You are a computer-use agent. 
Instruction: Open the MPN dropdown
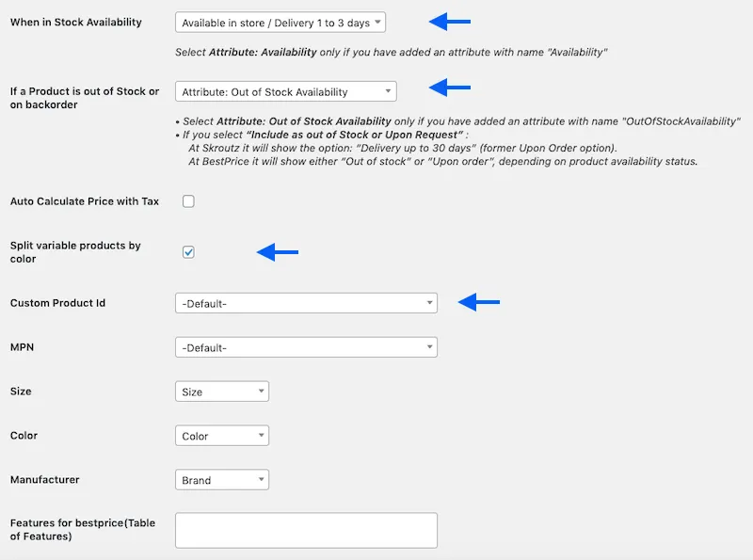point(307,347)
